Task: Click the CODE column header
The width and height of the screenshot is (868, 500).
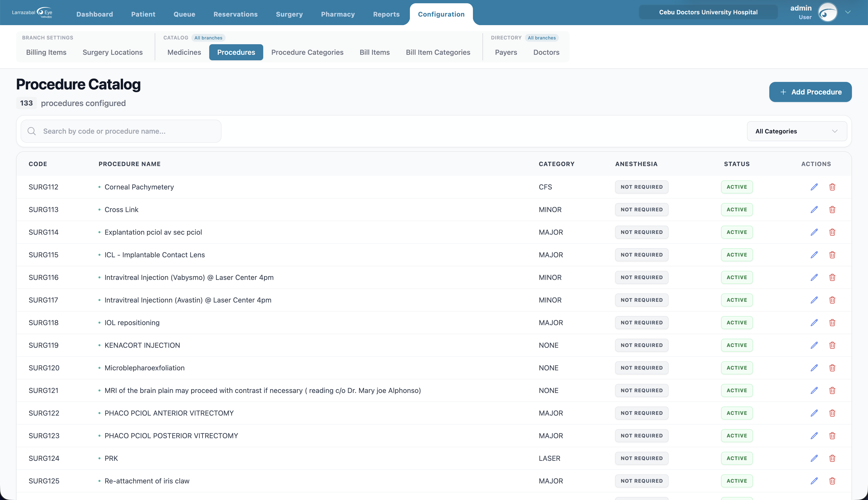Action: 38,164
